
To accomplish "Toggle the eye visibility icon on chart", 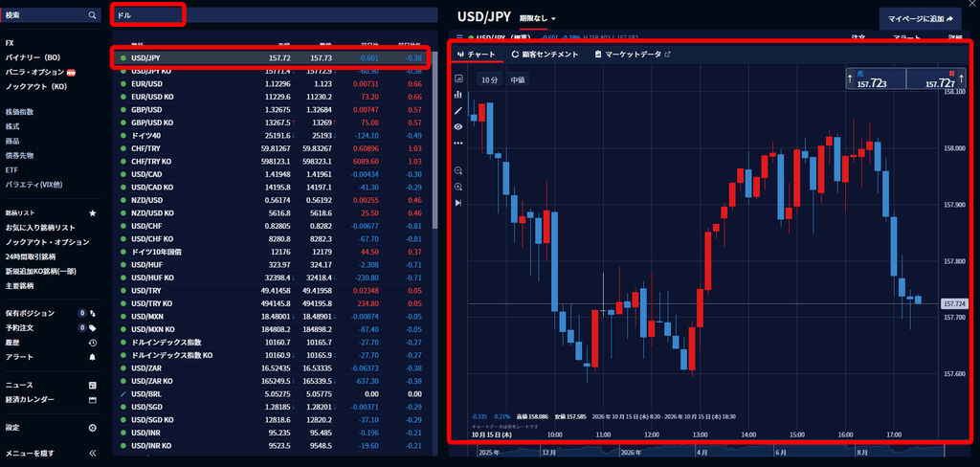I will click(458, 126).
